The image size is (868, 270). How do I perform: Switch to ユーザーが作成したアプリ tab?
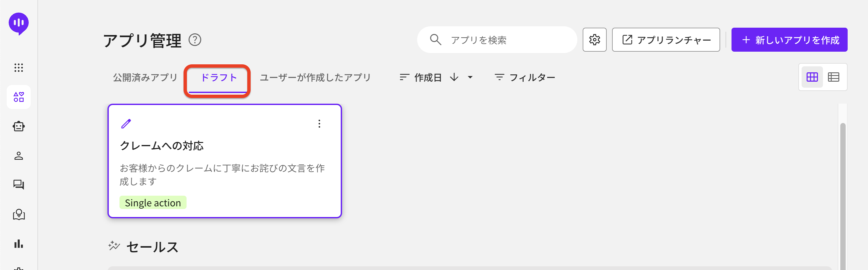click(315, 77)
